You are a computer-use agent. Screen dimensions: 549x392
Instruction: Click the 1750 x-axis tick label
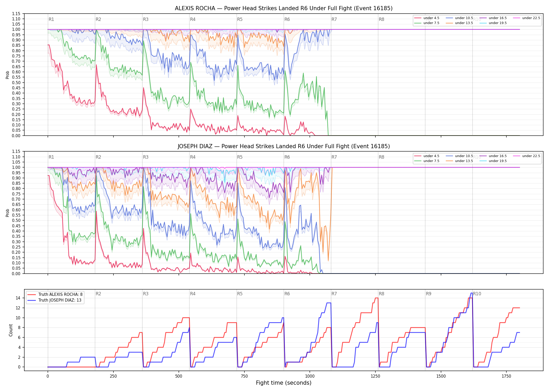pyautogui.click(x=506, y=376)
